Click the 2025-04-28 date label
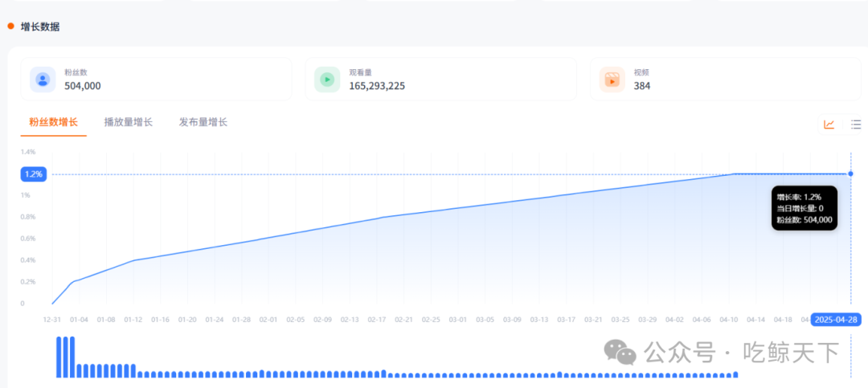This screenshot has width=868, height=388. [836, 319]
